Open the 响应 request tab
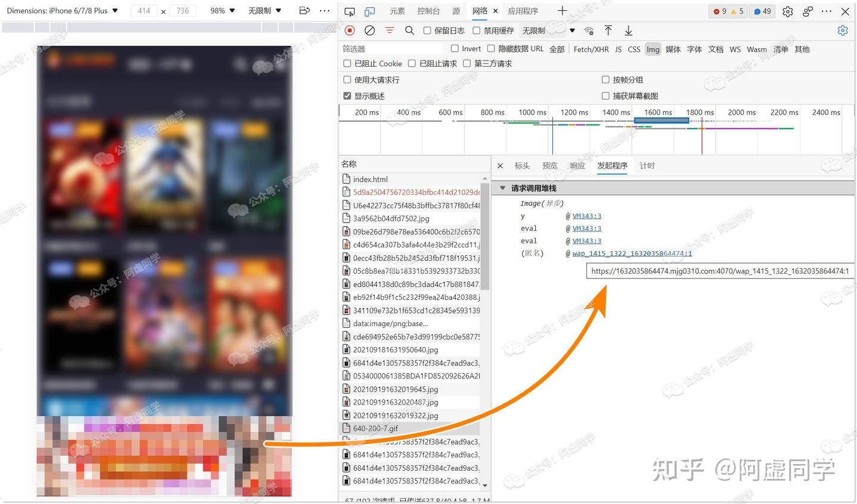Screen dimensions: 857x504 577,166
